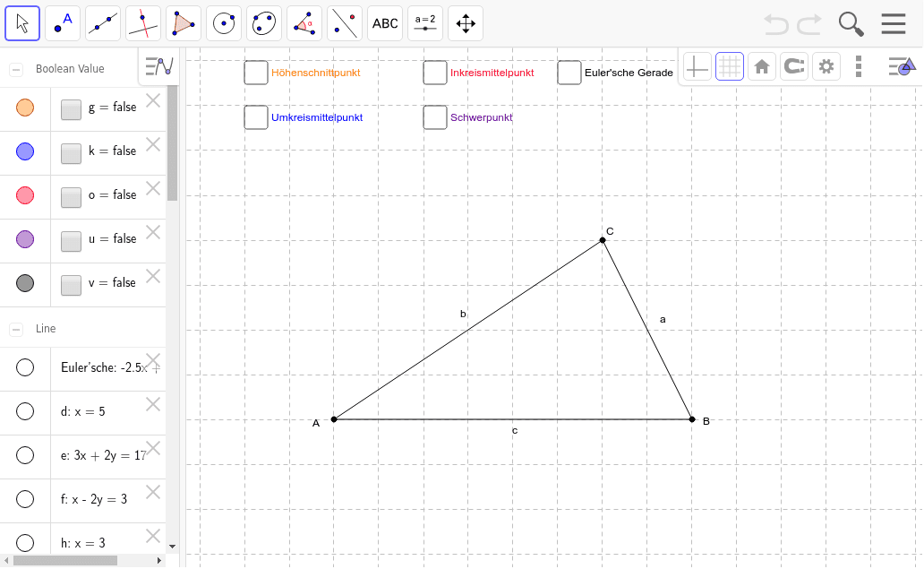This screenshot has width=924, height=569.
Task: Delete the g = false entry
Action: coord(153,101)
